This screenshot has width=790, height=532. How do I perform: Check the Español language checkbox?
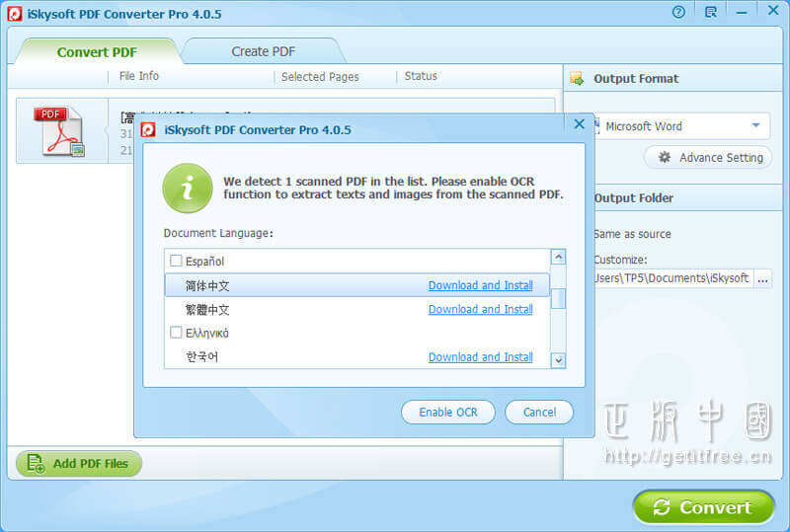click(x=176, y=261)
